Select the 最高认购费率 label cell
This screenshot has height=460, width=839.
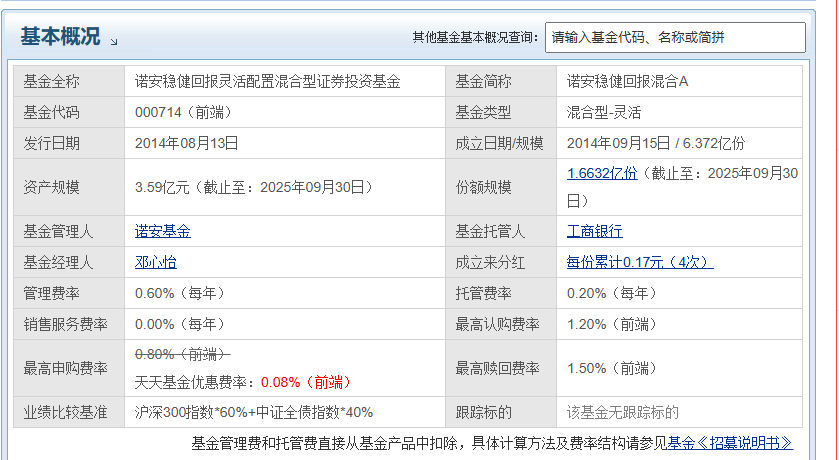tap(501, 325)
